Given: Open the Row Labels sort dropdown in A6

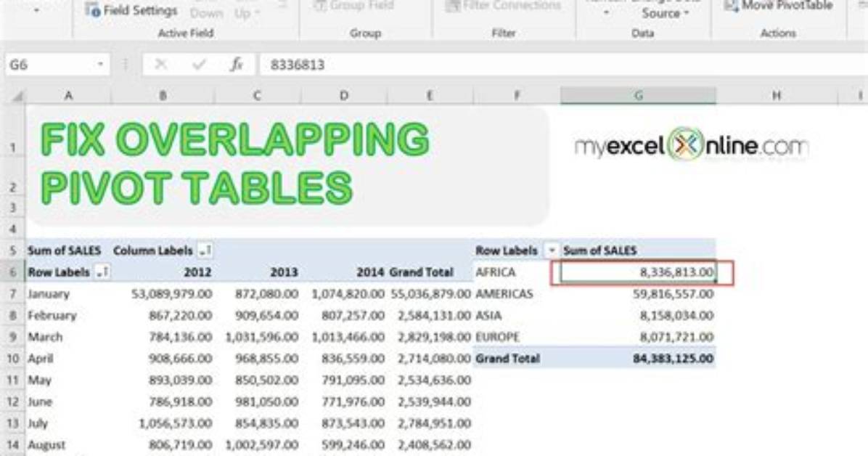Looking at the screenshot, I should pyautogui.click(x=102, y=272).
